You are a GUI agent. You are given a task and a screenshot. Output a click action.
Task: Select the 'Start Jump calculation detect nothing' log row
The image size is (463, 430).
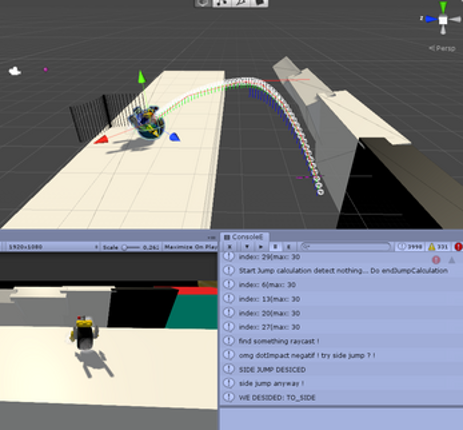click(x=341, y=270)
